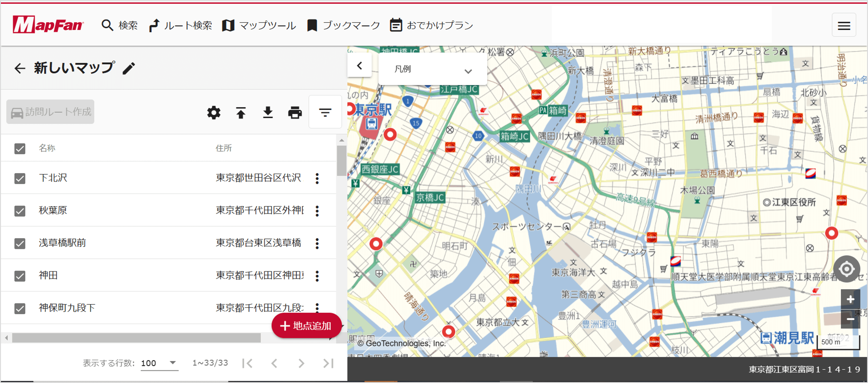Click the download arrow icon

(x=268, y=112)
